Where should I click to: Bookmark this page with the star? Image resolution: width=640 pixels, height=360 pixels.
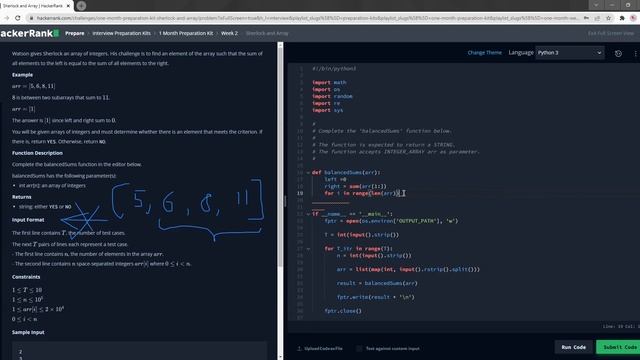click(608, 18)
